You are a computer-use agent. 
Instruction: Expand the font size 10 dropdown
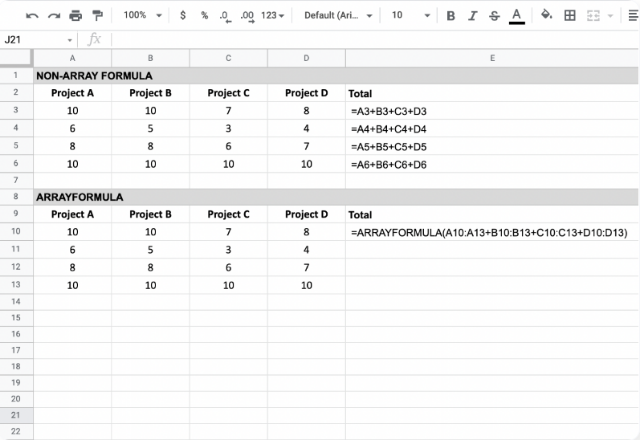[x=411, y=15]
